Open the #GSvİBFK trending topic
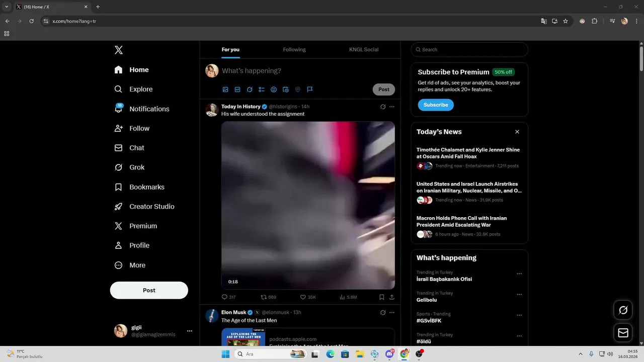The image size is (644, 362). 429,321
